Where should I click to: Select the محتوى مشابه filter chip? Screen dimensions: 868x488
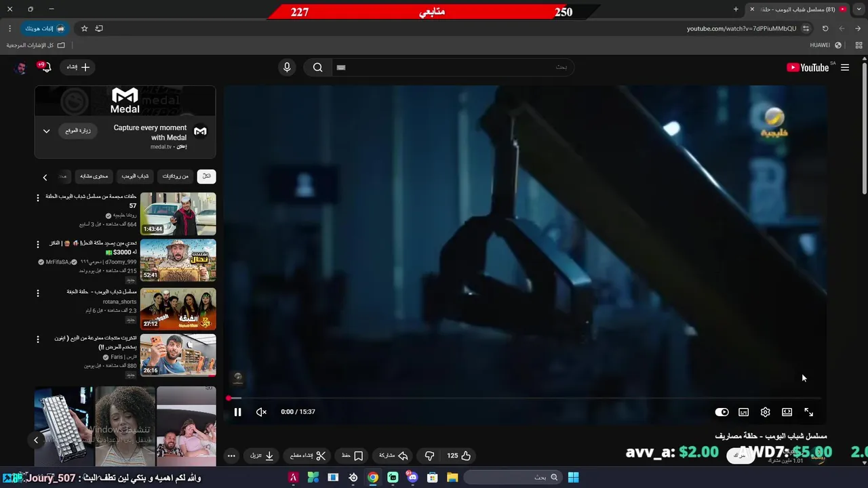94,176
